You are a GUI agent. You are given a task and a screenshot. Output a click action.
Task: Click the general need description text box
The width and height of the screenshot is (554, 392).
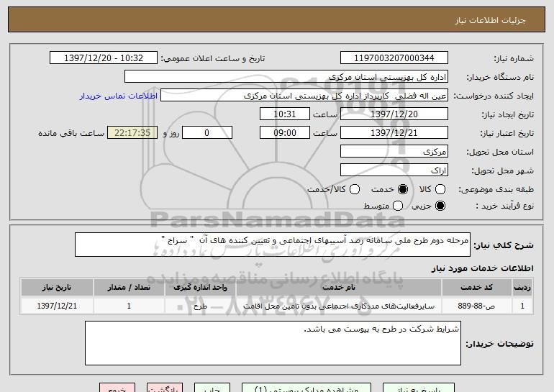coord(273,245)
